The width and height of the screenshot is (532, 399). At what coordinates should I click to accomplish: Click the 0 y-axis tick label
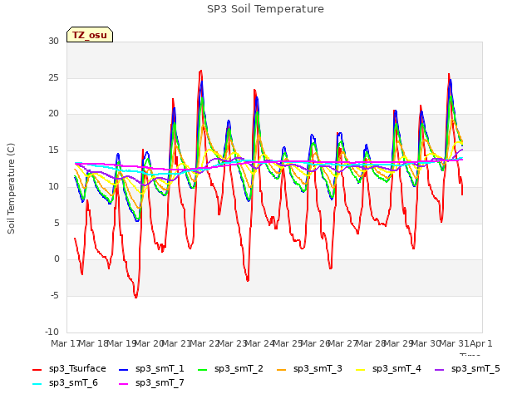point(57,259)
